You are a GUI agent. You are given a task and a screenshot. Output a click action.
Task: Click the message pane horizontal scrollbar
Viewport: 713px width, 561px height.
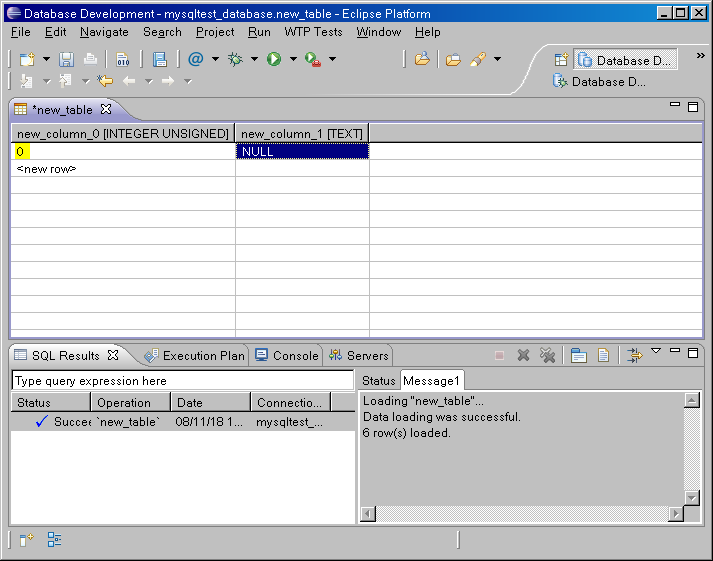pos(521,513)
